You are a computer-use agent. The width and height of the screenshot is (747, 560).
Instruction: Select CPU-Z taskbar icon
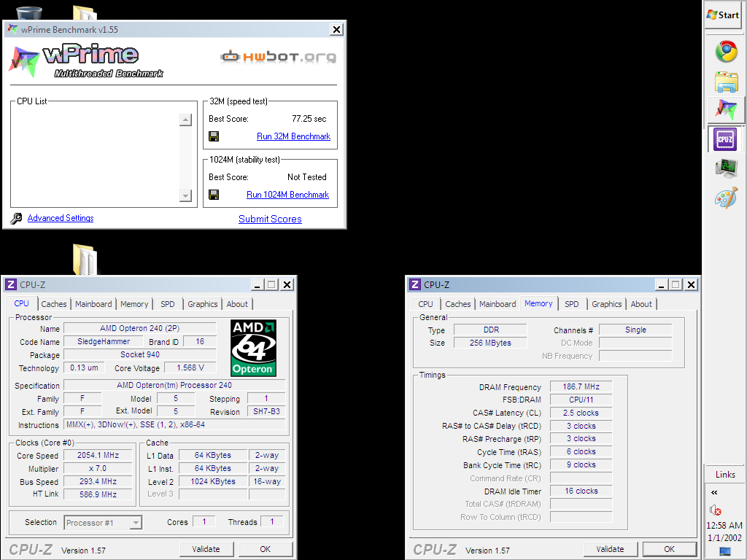(x=725, y=139)
